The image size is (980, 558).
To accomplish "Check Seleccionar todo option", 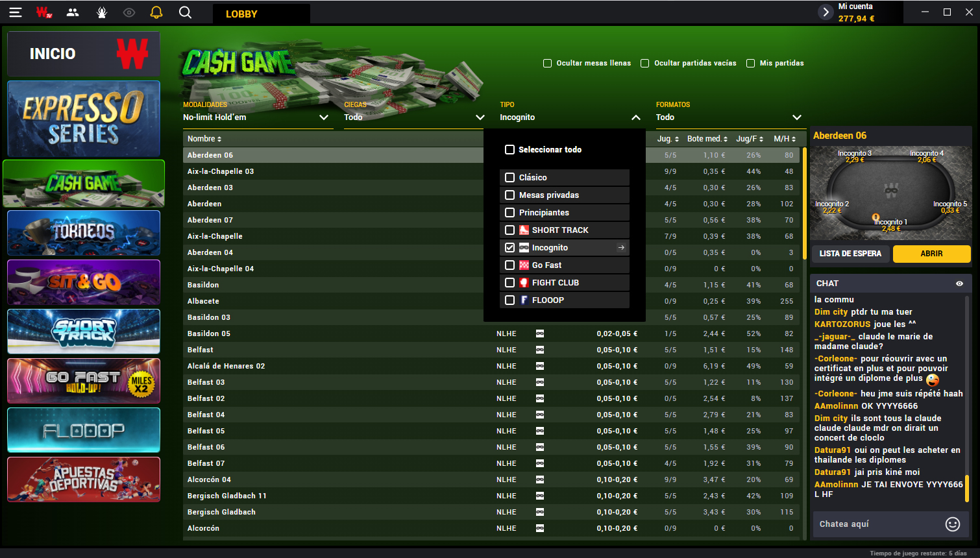I will 509,149.
